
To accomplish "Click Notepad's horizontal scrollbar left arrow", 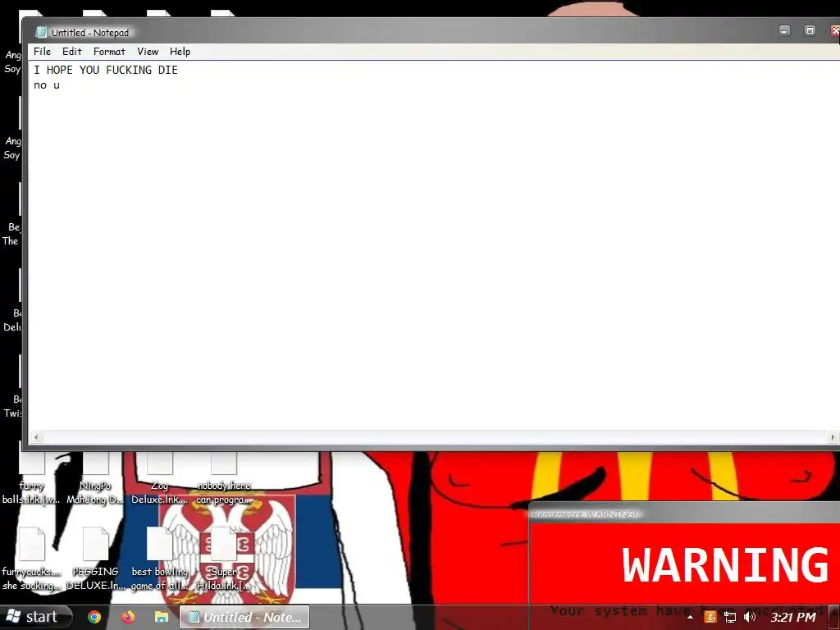I will [x=35, y=437].
